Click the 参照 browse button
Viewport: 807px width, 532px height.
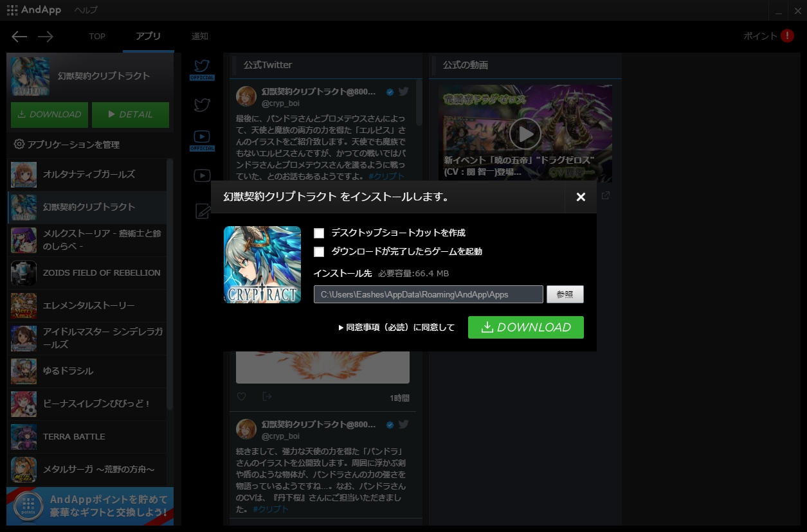pos(565,294)
